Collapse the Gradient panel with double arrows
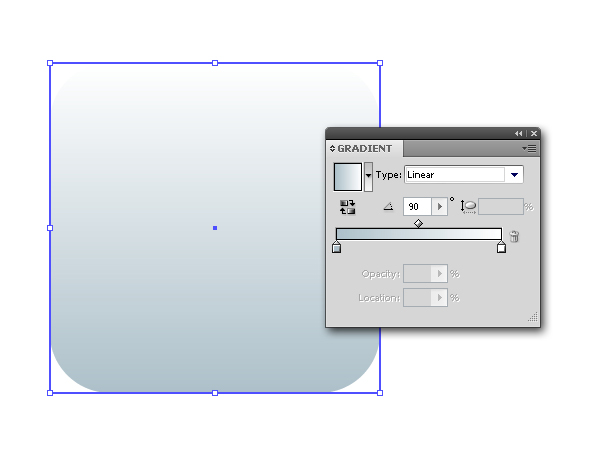The width and height of the screenshot is (600, 450). click(518, 134)
